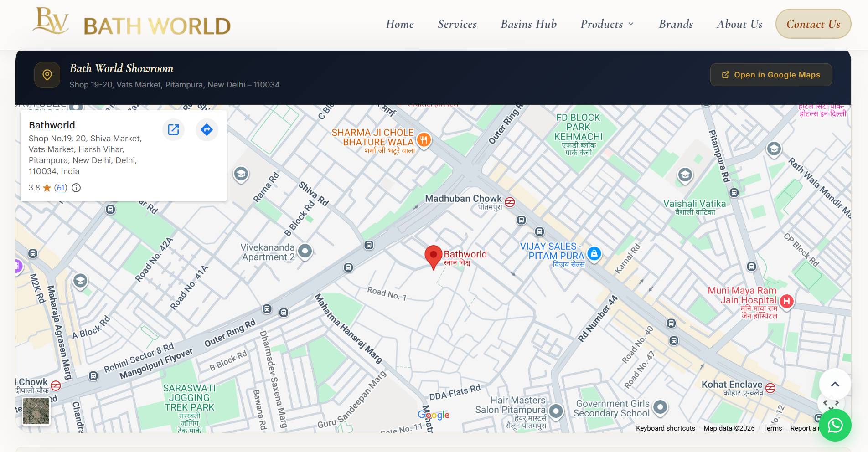The width and height of the screenshot is (868, 452).
Task: Go to the Services page
Action: (x=457, y=24)
